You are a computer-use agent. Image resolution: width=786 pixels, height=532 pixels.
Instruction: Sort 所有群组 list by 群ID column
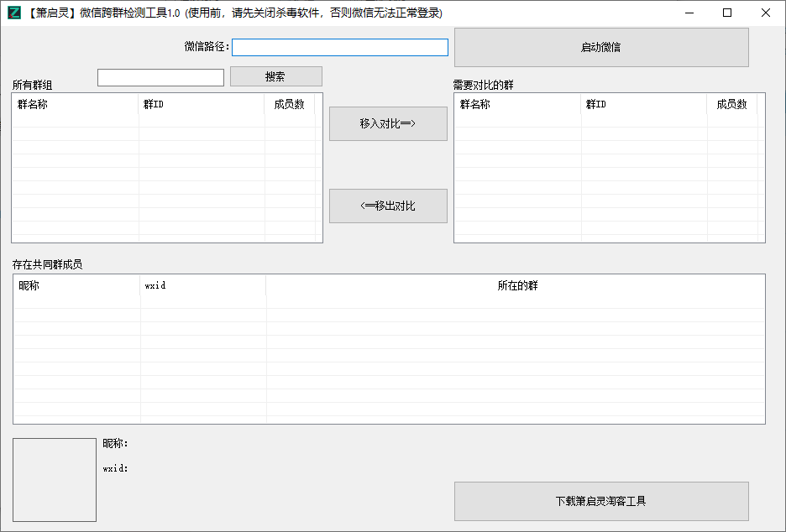[202, 104]
